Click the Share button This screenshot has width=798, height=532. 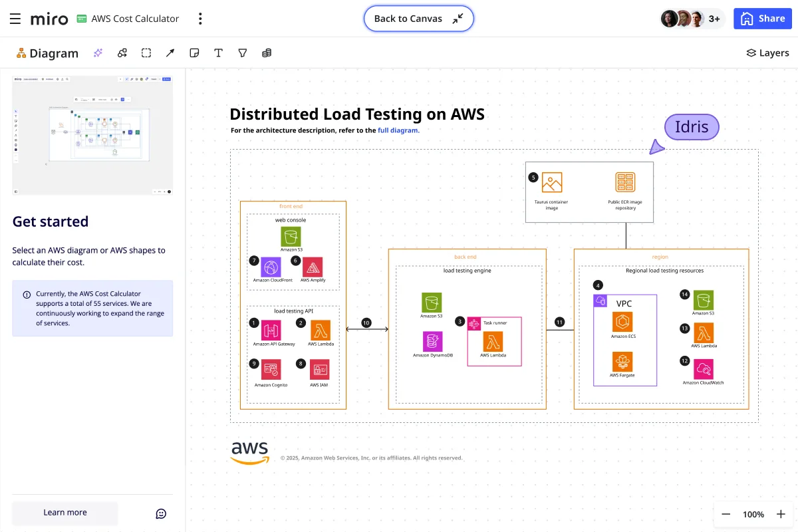763,19
